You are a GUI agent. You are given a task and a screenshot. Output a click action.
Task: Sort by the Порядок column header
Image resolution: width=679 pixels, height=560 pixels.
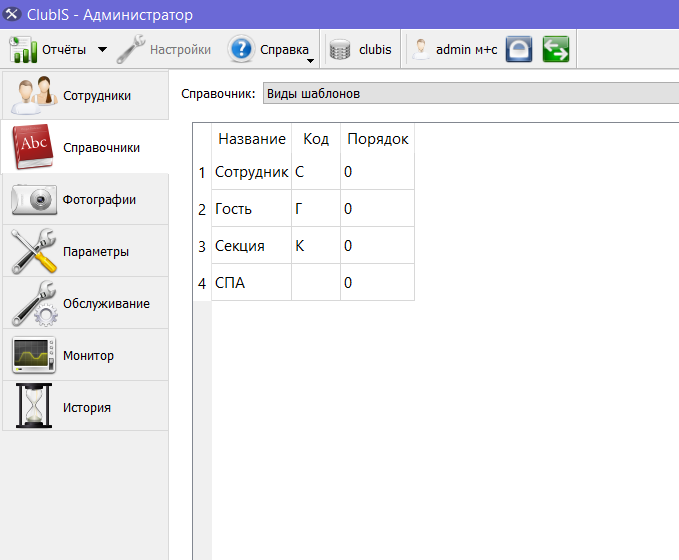pos(378,139)
